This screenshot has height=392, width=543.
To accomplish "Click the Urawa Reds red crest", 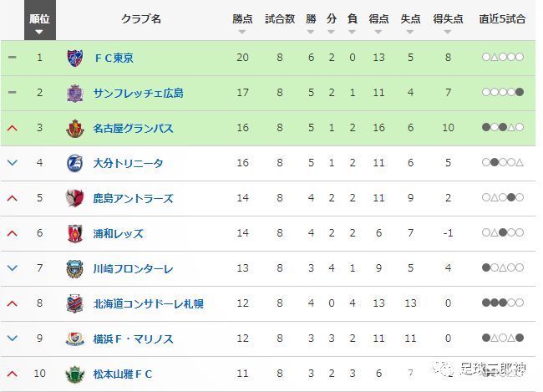I will click(75, 233).
